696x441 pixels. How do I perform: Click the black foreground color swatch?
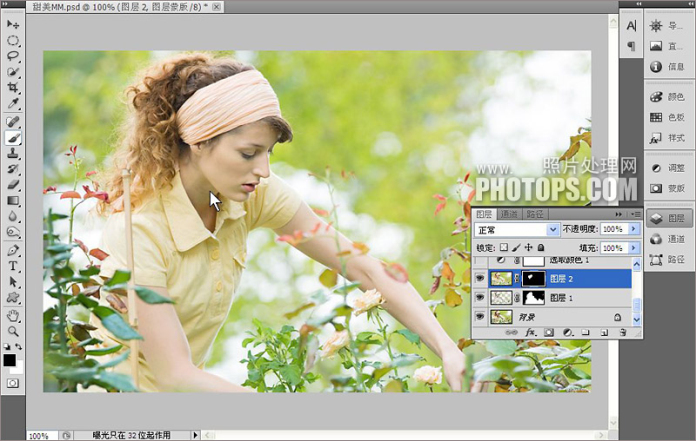(10, 360)
